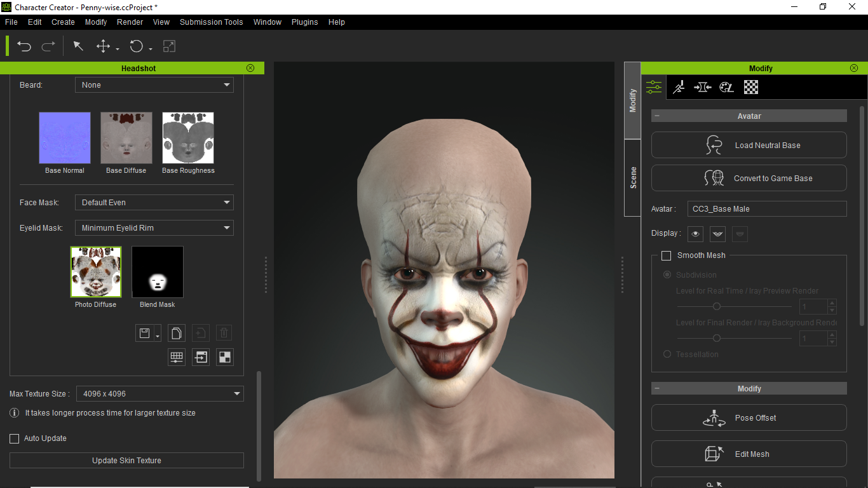The height and width of the screenshot is (488, 868).
Task: Click the floppy disk save icon
Action: [x=145, y=333]
